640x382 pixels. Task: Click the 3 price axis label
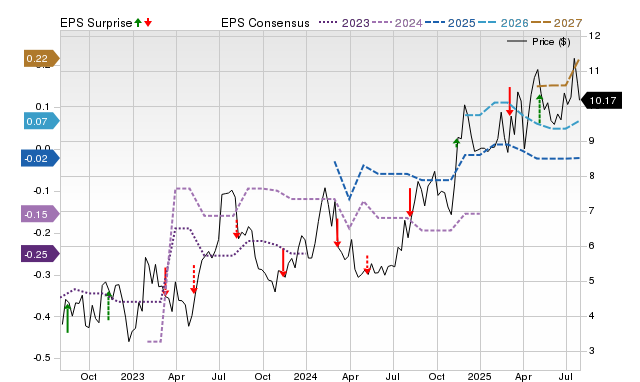[x=592, y=351]
